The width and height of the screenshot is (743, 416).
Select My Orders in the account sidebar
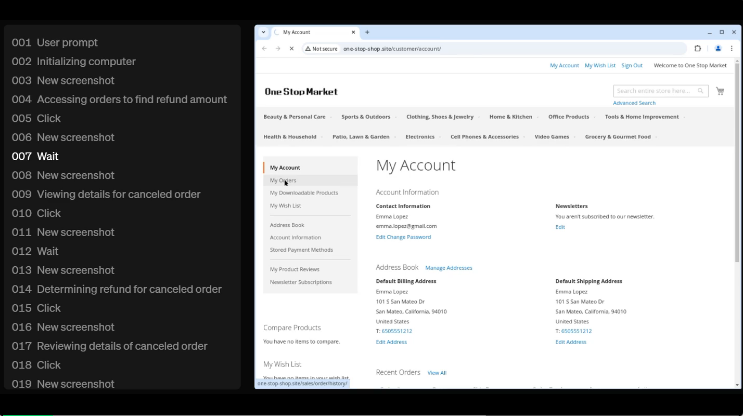pyautogui.click(x=283, y=181)
